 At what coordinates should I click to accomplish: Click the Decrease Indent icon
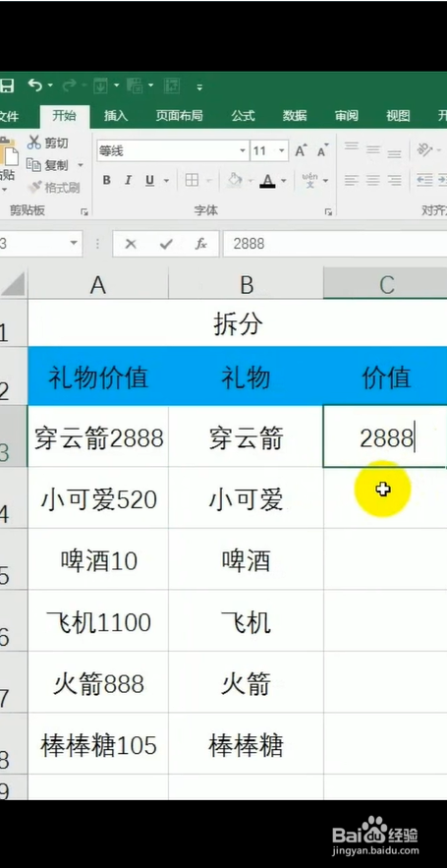click(x=424, y=180)
